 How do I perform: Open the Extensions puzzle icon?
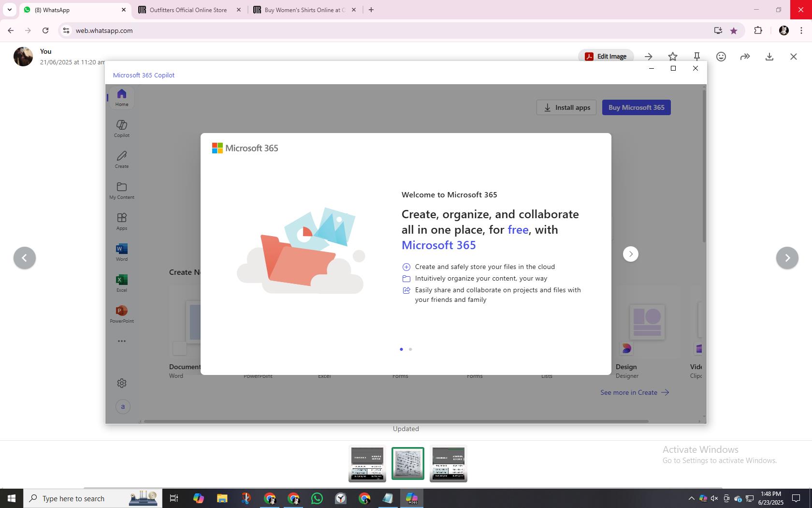pyautogui.click(x=758, y=30)
